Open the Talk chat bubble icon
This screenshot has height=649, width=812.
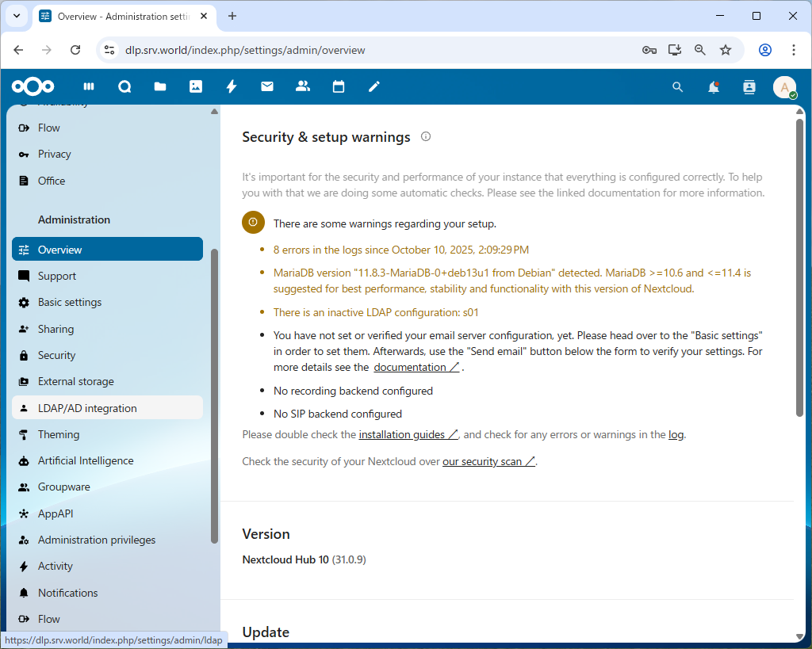click(x=124, y=86)
